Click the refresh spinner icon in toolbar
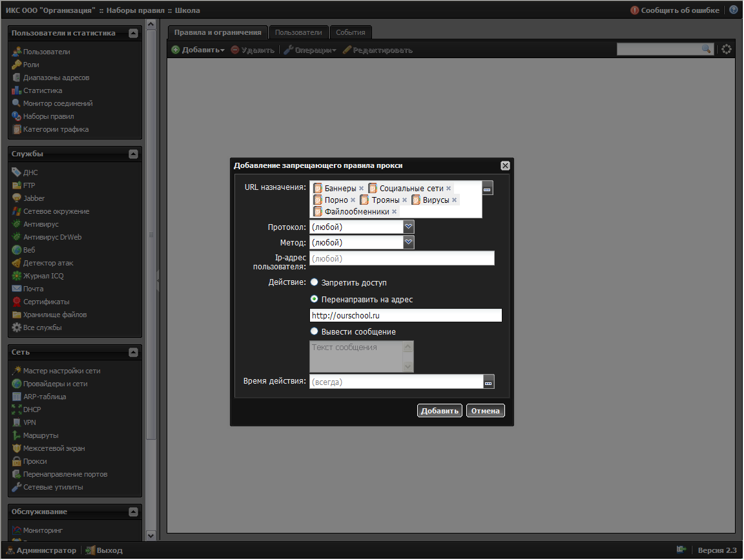 pyautogui.click(x=727, y=49)
